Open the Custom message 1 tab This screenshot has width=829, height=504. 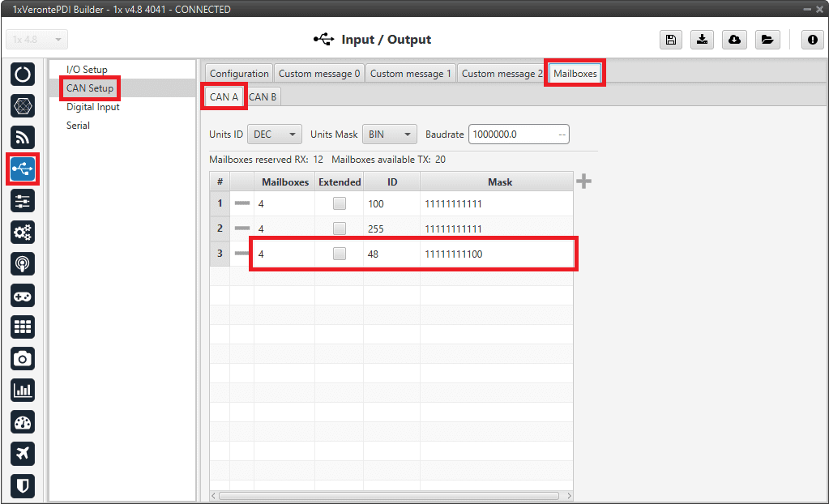(411, 74)
